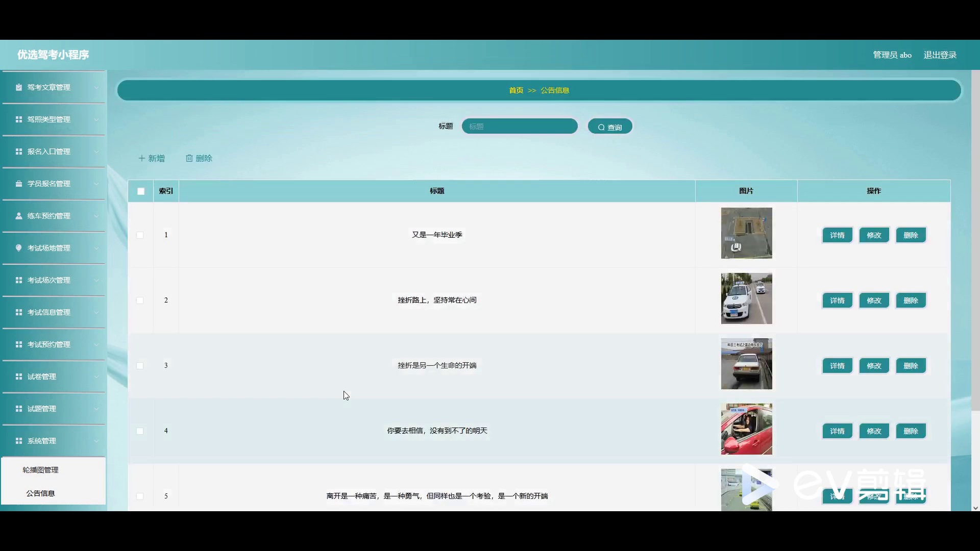The image size is (980, 551).
Task: Click 删除 for 挫折是另一个生命的开端
Action: 911,366
